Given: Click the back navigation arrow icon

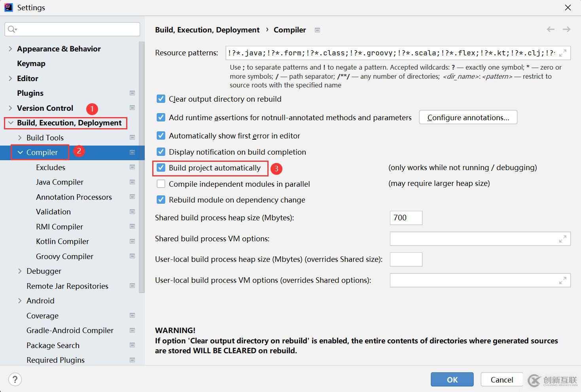Looking at the screenshot, I should (x=551, y=30).
